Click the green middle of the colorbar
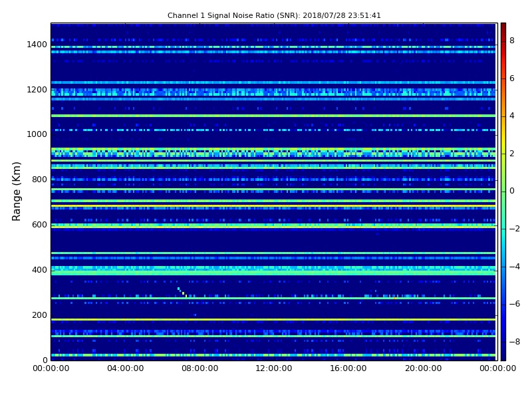This screenshot has height=399, width=532. [503, 192]
